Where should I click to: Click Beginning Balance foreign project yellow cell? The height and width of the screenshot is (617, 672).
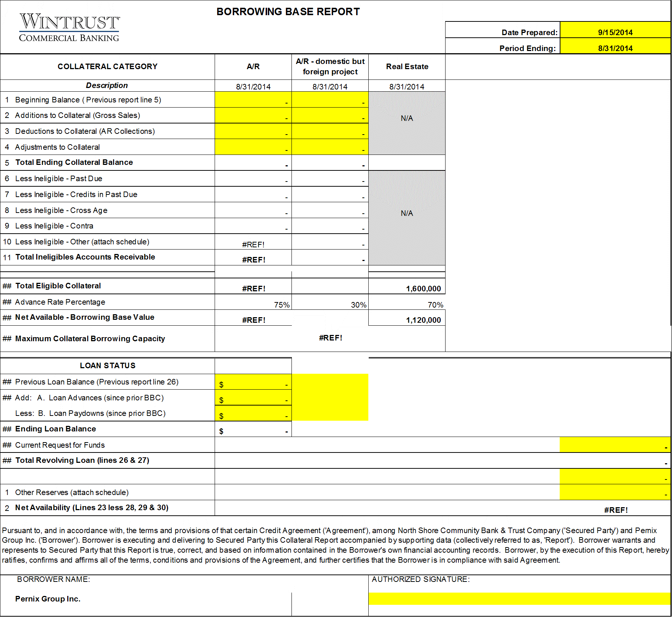tap(330, 99)
